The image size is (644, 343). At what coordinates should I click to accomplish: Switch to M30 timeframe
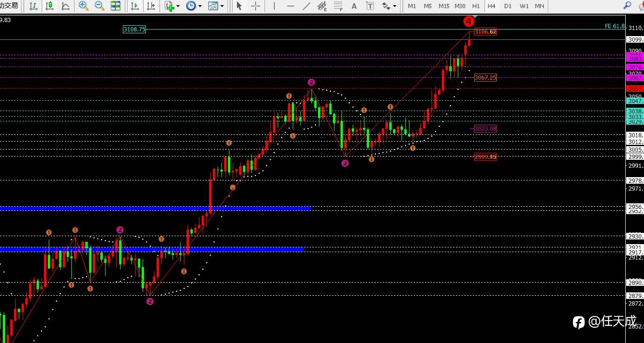pyautogui.click(x=460, y=6)
